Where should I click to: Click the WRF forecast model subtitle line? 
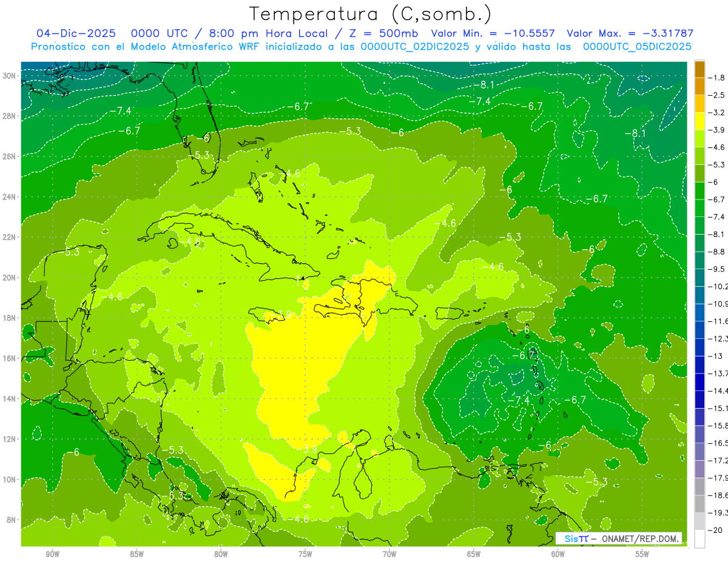pos(361,47)
